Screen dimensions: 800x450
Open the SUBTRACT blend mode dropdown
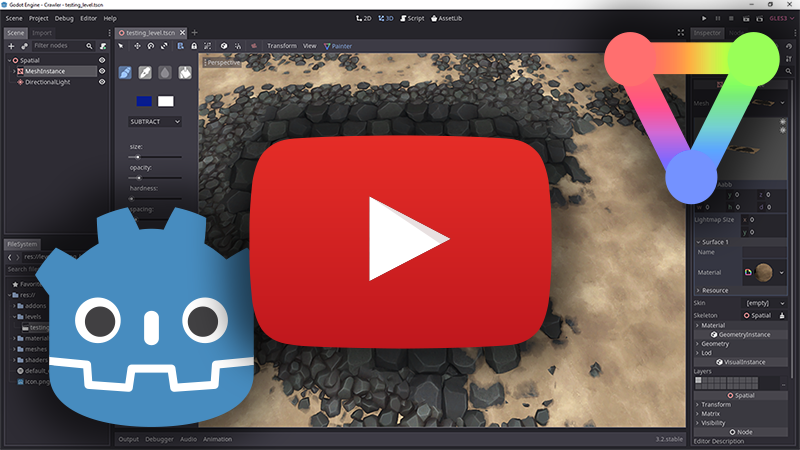tap(155, 122)
